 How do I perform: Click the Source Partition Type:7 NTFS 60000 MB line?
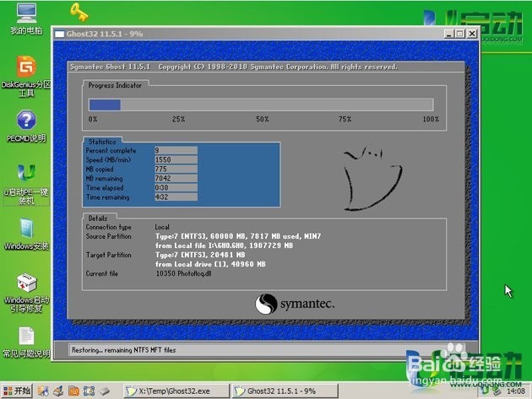(238, 236)
